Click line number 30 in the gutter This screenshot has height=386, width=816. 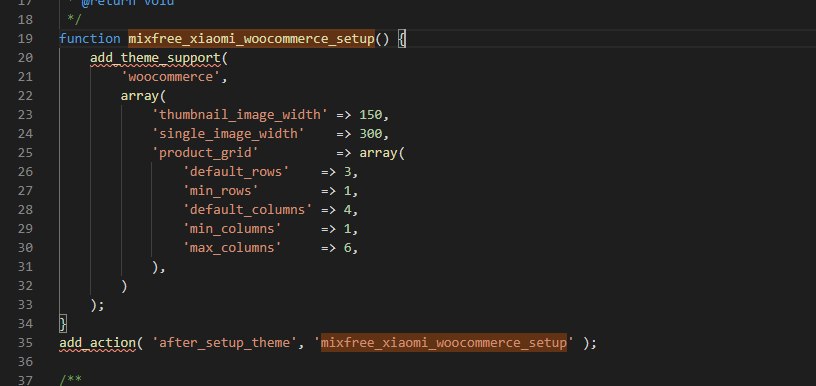[x=25, y=248]
